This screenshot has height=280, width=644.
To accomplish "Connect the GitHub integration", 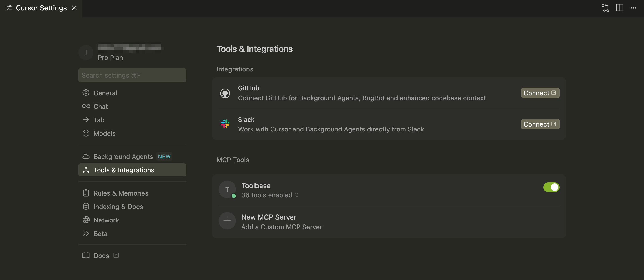I will pyautogui.click(x=540, y=93).
